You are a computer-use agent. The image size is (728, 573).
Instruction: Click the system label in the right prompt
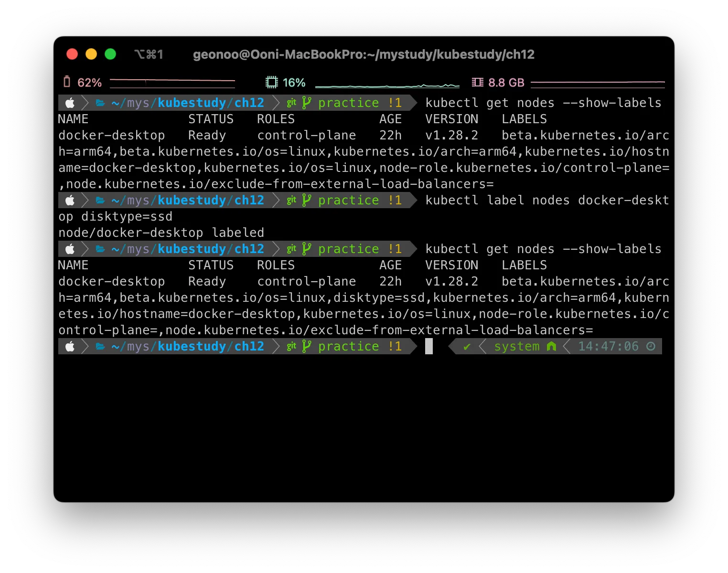[x=517, y=347]
